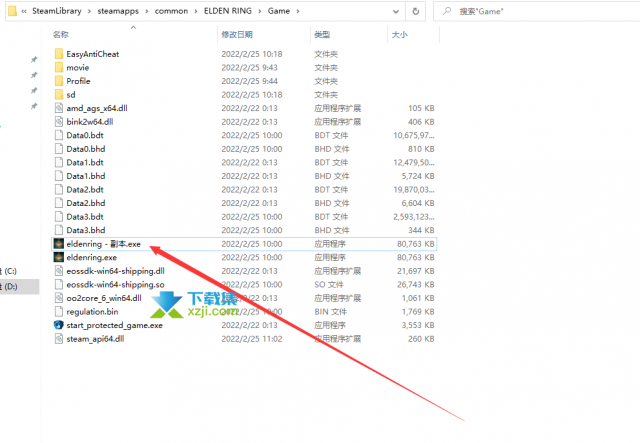Select the movie folder icon

(59, 67)
